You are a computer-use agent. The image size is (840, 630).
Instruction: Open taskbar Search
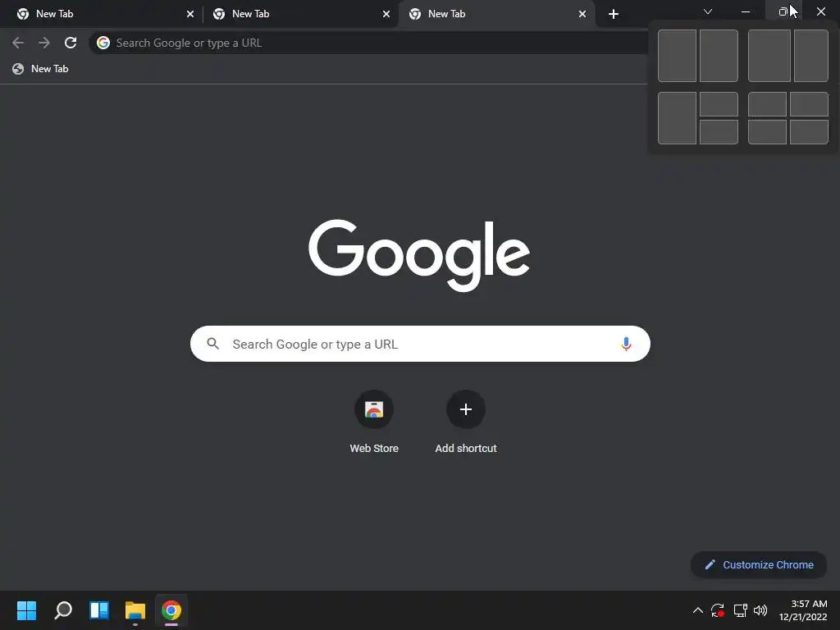pyautogui.click(x=62, y=610)
